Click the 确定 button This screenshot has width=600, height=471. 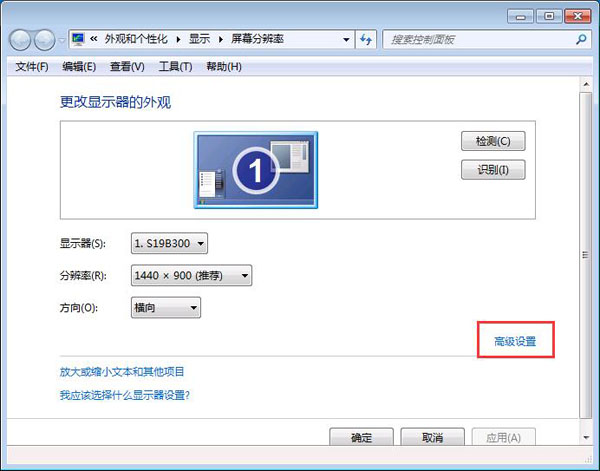point(361,437)
